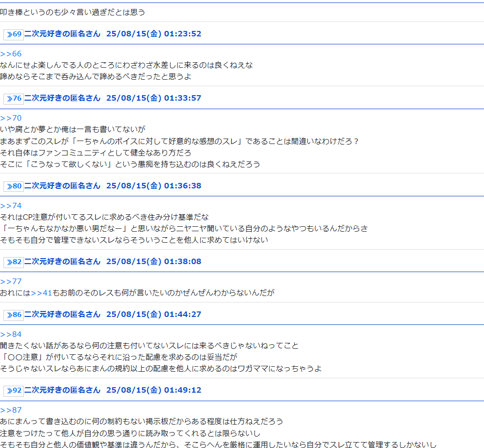
Task: Jump to the >>87 referenced post
Action: 11,410
